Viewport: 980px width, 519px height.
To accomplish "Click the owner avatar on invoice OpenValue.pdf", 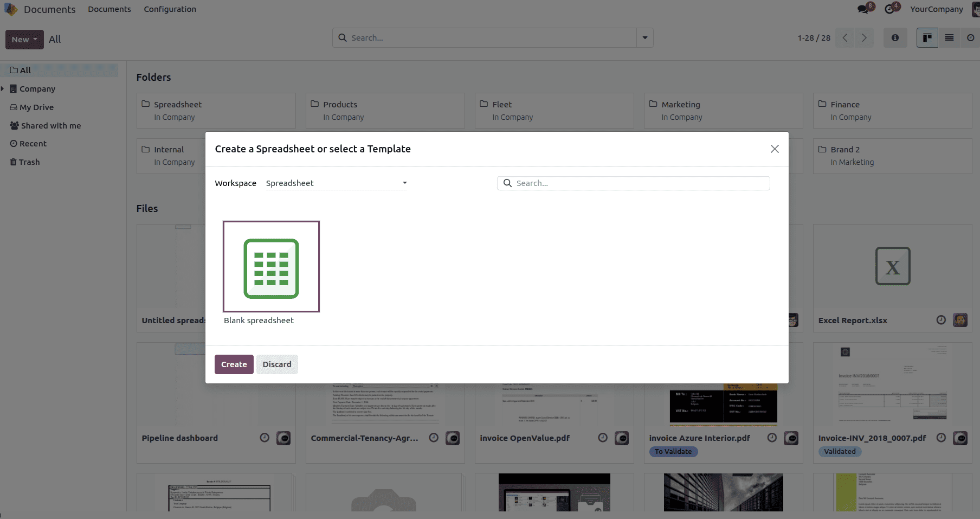I will [622, 438].
